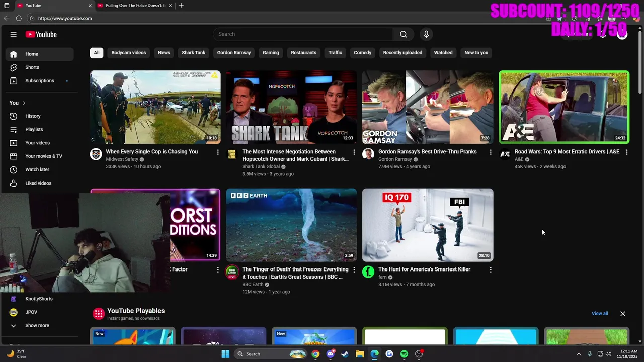Open 'The Hunt for America's Smartest Killer' title
This screenshot has width=644, height=362.
click(x=424, y=269)
